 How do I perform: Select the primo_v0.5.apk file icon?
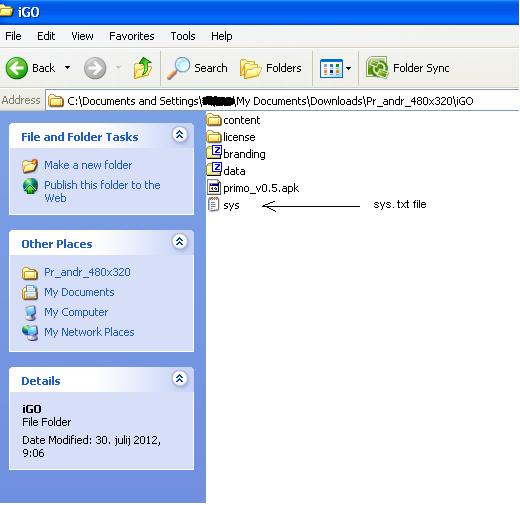(214, 188)
